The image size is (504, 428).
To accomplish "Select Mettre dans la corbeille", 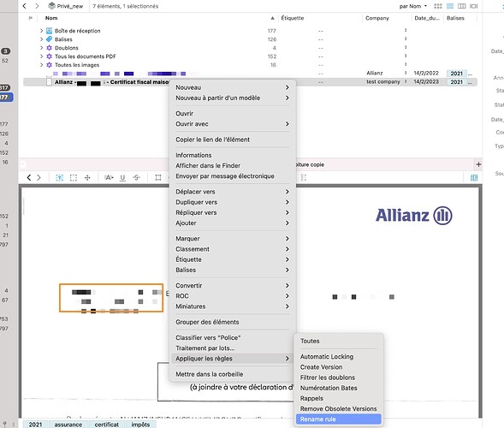I will point(210,374).
